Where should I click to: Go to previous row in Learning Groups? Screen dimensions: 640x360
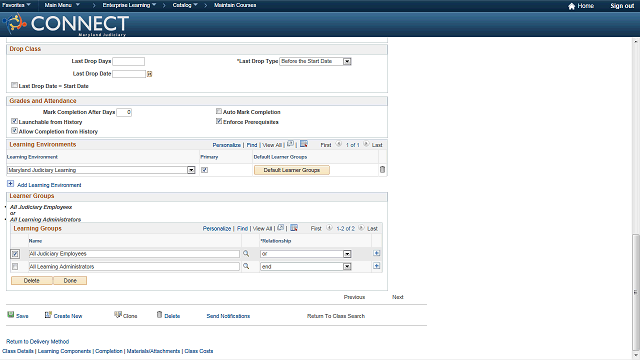click(x=329, y=228)
